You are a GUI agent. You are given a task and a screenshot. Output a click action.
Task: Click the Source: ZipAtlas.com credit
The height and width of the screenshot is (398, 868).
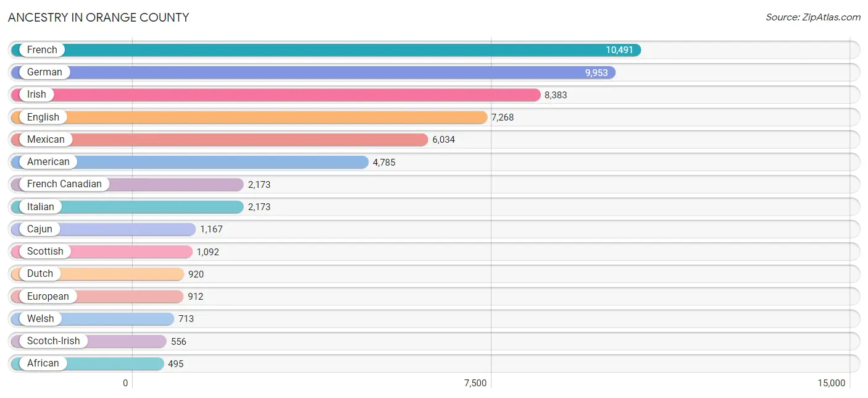(x=813, y=17)
